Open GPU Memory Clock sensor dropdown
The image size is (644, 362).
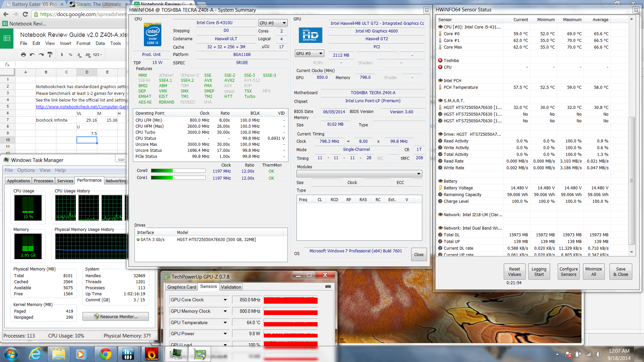click(x=225, y=311)
